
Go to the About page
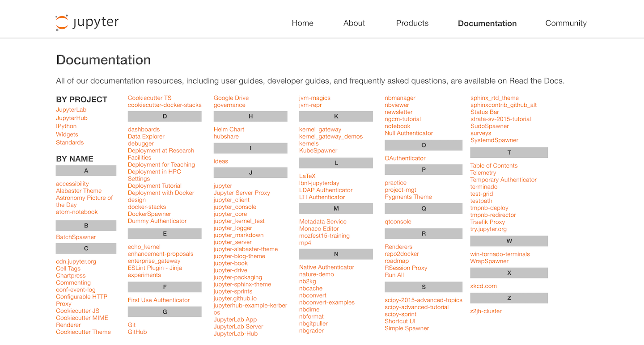click(x=354, y=23)
